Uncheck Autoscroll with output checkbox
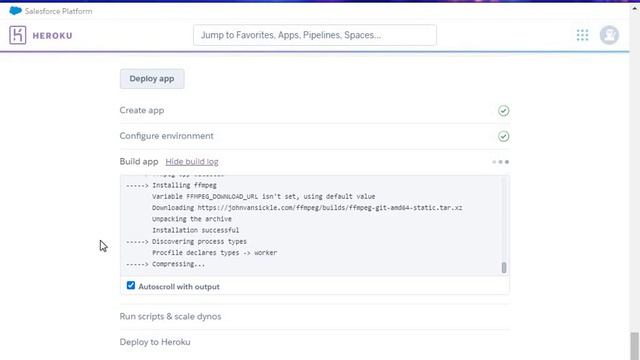This screenshot has height=360, width=640. point(131,285)
